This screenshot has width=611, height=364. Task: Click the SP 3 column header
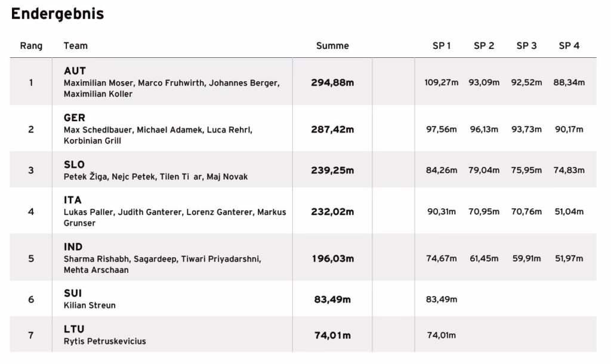point(526,46)
